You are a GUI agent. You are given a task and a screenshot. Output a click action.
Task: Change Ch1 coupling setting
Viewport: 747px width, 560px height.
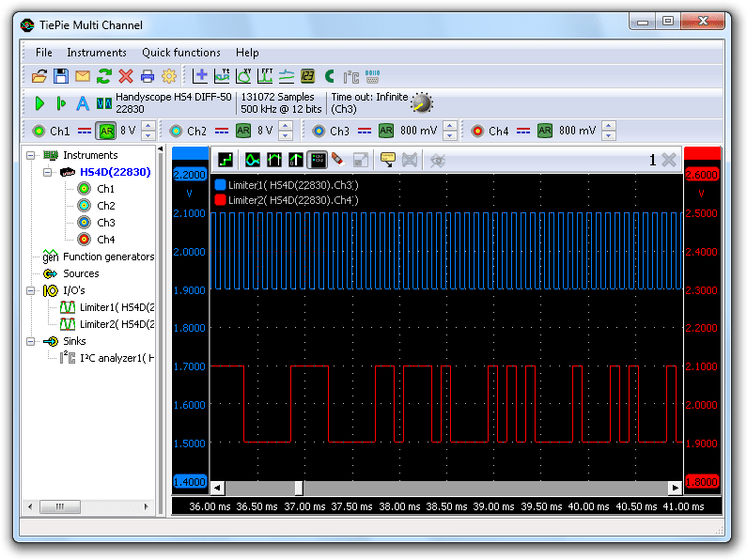pyautogui.click(x=85, y=131)
